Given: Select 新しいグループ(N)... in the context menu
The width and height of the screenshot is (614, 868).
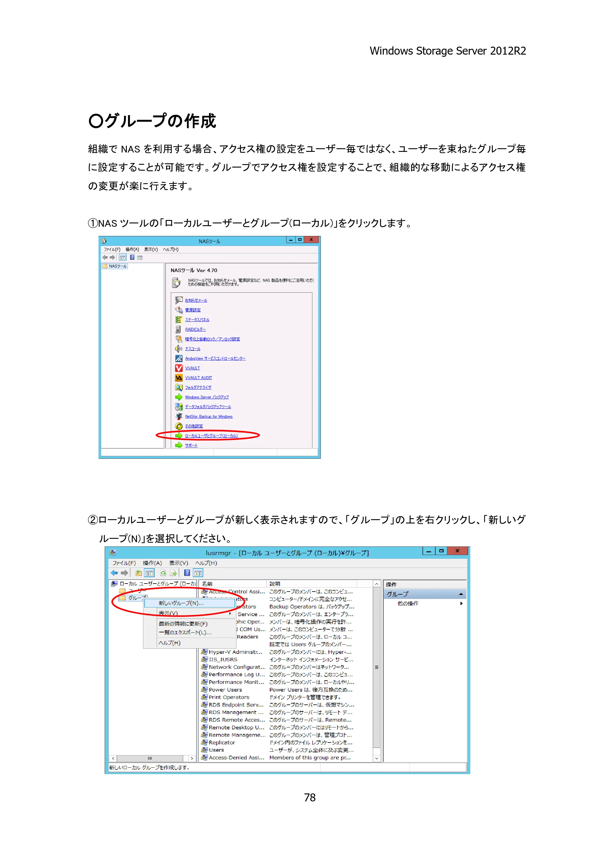Looking at the screenshot, I should pos(190,603).
